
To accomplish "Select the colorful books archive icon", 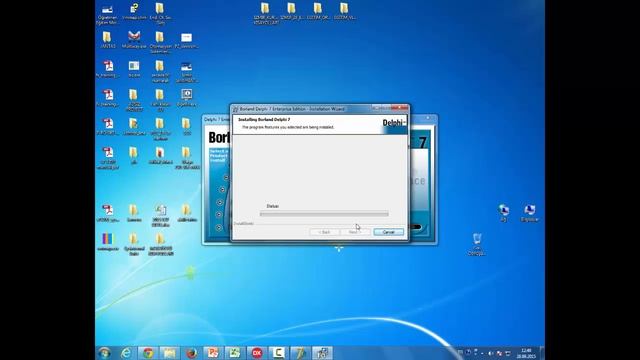I will pos(108,242).
